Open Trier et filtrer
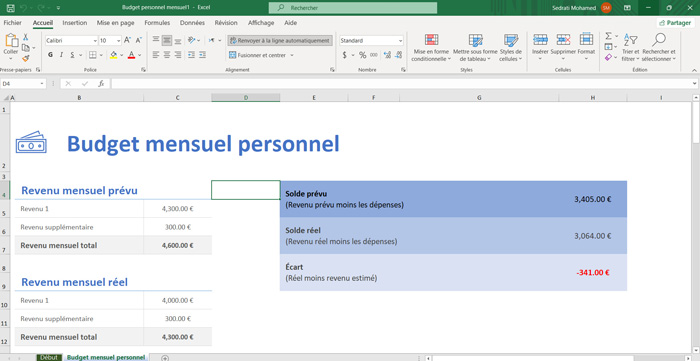The height and width of the screenshot is (361, 700). [x=630, y=48]
